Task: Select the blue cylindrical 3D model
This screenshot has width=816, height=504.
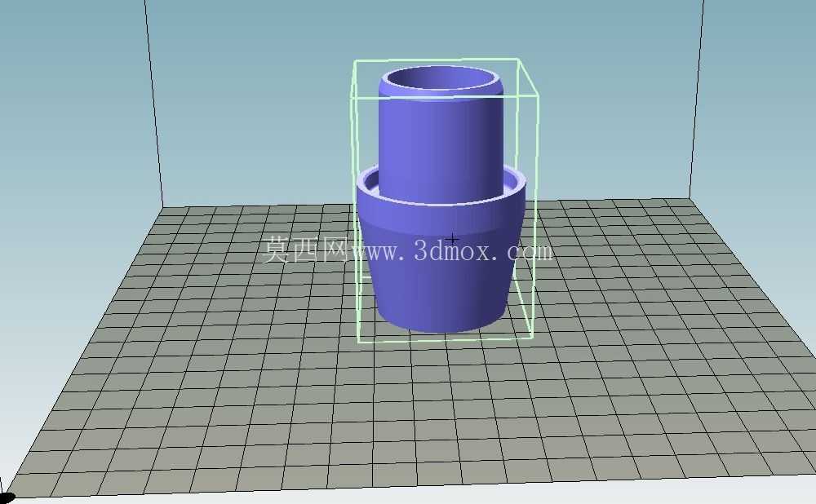Action: 441,201
